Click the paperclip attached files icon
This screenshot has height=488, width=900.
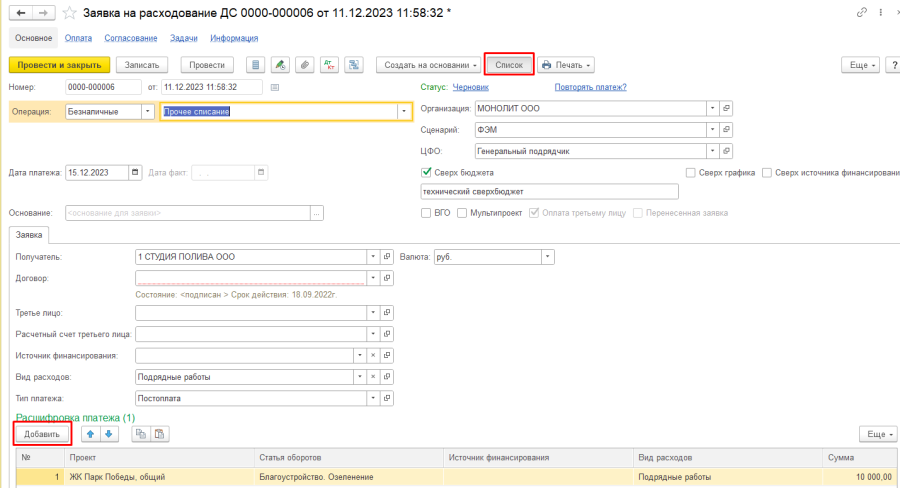[304, 64]
